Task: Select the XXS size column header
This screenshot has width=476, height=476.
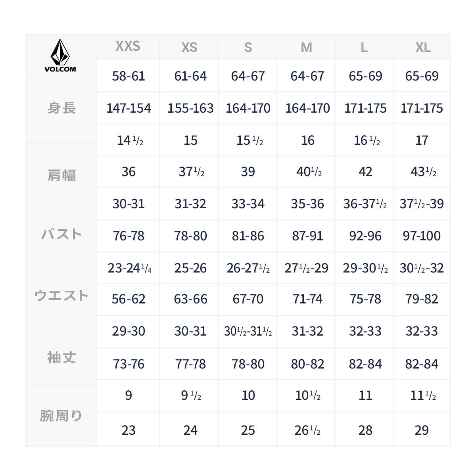Action: coord(128,46)
